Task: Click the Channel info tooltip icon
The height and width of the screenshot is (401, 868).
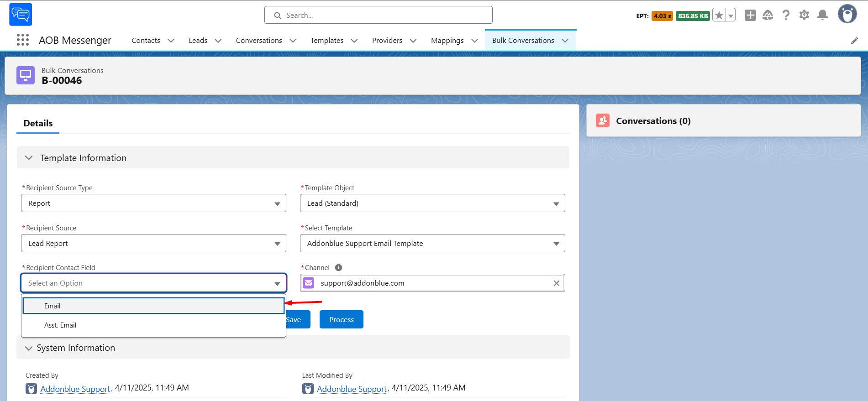Action: point(338,268)
